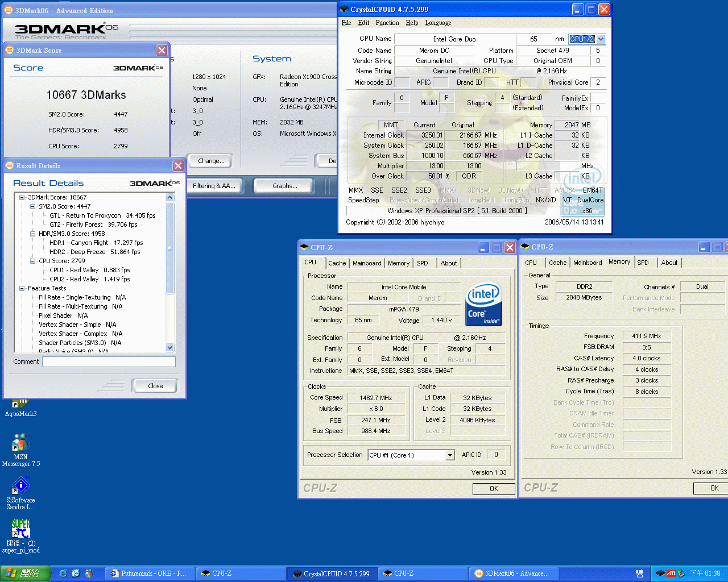Image resolution: width=728 pixels, height=582 pixels.
Task: Open the SiSoftware Sandra desktop shortcut
Action: [20, 493]
